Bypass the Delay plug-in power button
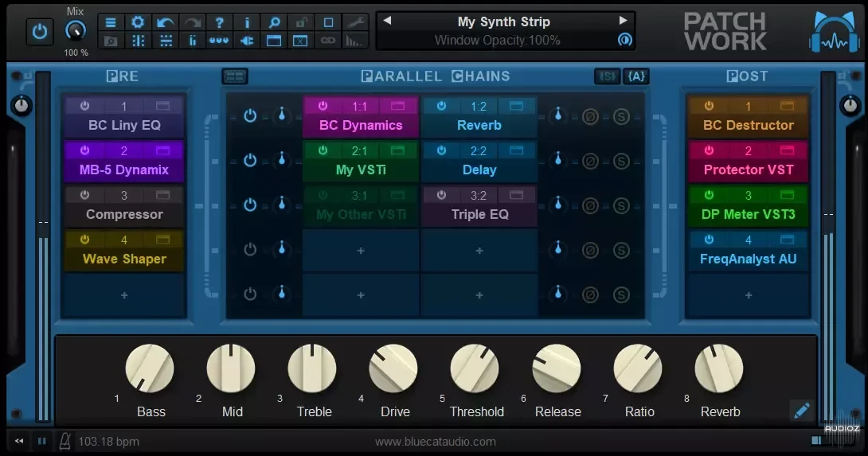This screenshot has width=868, height=456. tap(441, 150)
